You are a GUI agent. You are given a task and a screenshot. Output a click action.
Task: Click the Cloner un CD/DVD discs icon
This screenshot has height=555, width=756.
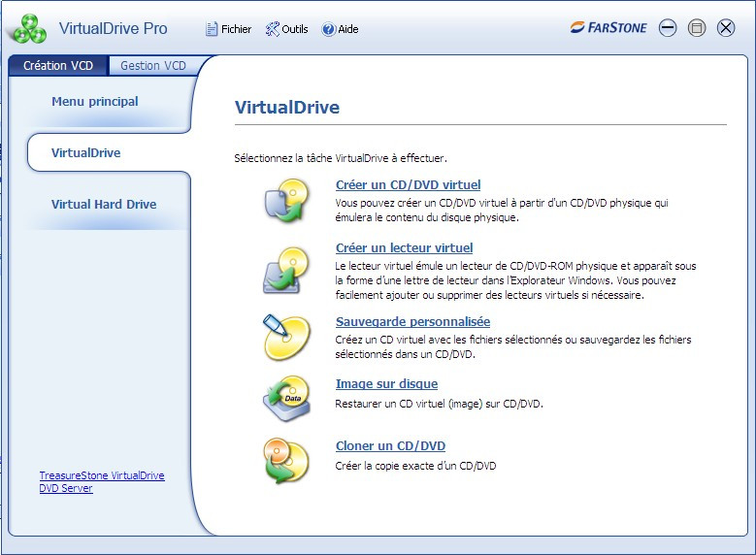click(286, 461)
